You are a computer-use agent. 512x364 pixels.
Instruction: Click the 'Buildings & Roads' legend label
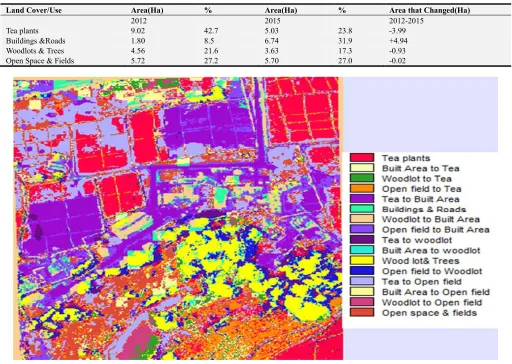[x=424, y=209]
